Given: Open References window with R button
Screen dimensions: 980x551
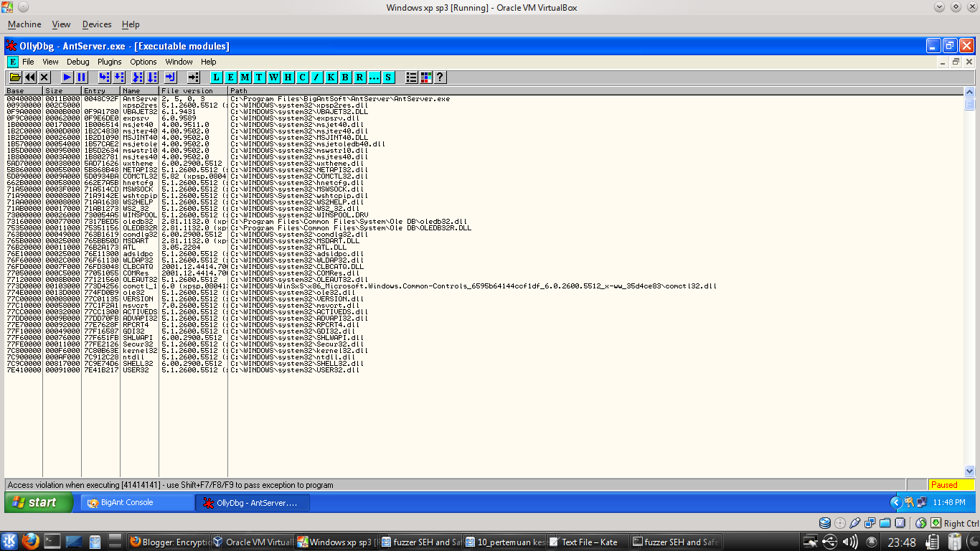Looking at the screenshot, I should click(x=359, y=77).
